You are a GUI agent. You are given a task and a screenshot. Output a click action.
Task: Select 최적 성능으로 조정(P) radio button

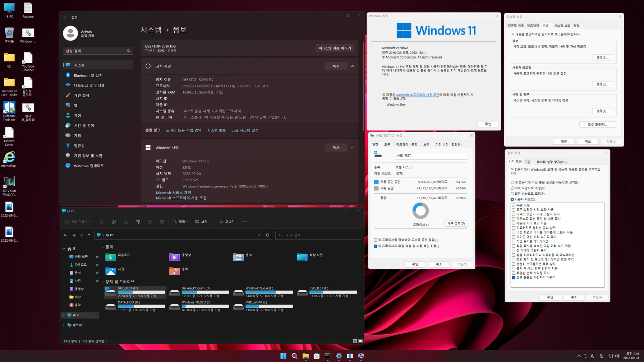pyautogui.click(x=512, y=194)
